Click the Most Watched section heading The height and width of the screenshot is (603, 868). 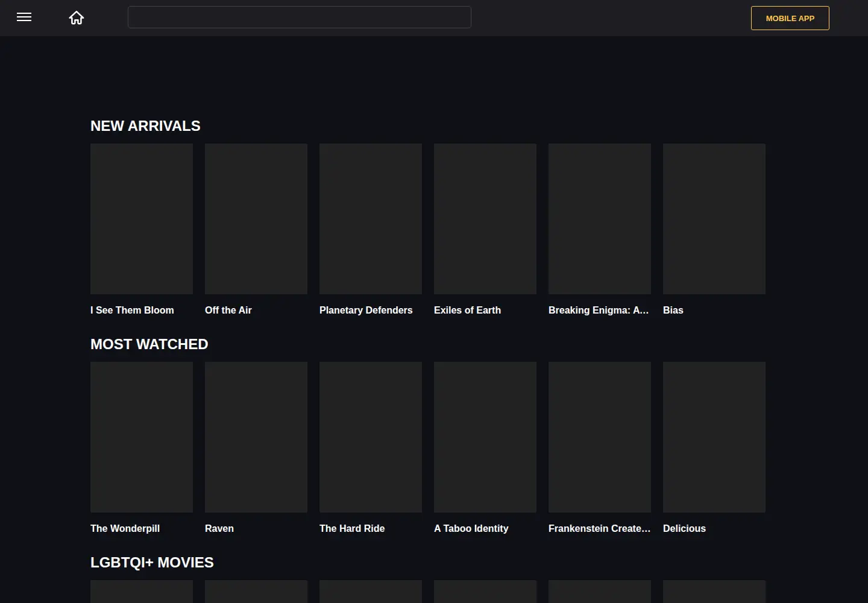(149, 344)
